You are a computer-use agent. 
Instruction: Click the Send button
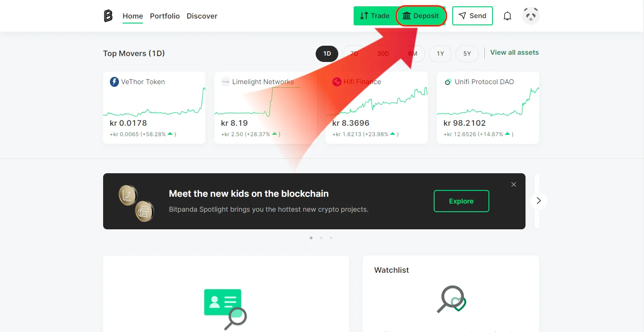pyautogui.click(x=472, y=16)
